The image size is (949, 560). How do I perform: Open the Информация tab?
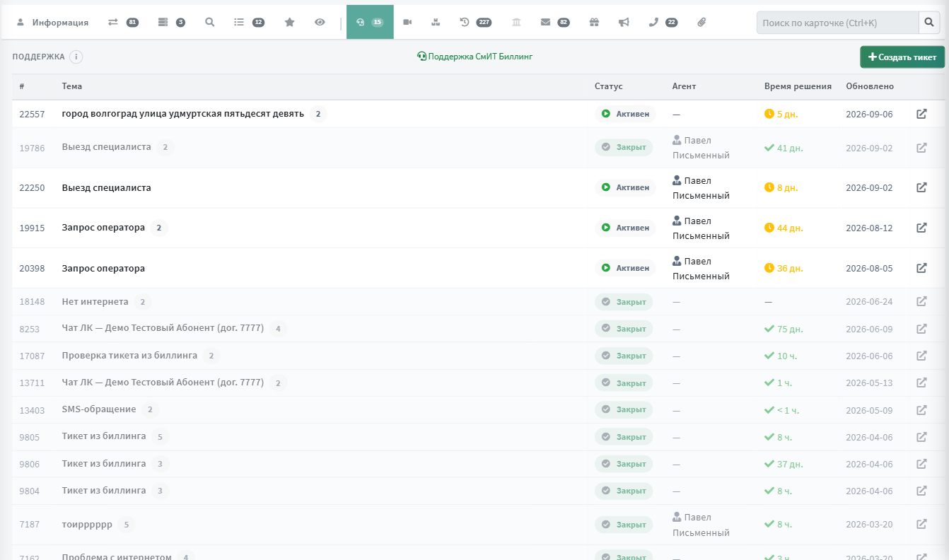pos(52,22)
